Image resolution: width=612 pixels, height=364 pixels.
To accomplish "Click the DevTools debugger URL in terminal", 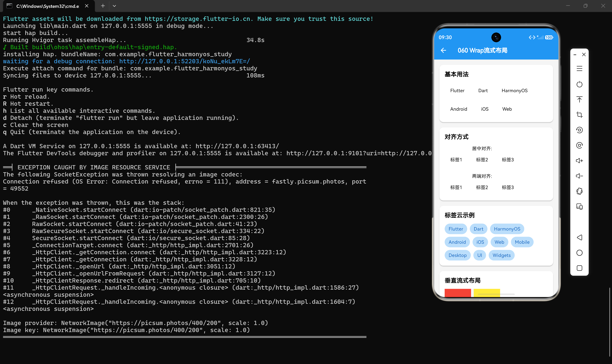I will (359, 153).
